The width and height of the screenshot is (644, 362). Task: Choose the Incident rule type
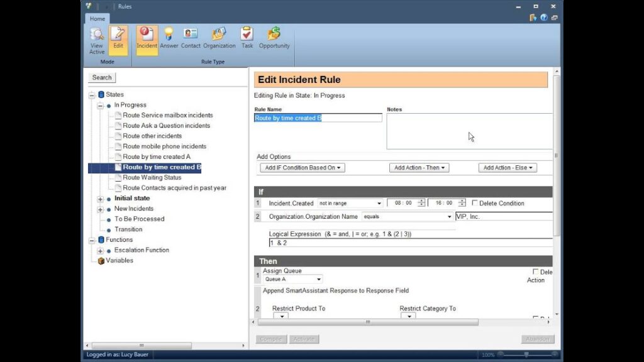pyautogui.click(x=147, y=41)
